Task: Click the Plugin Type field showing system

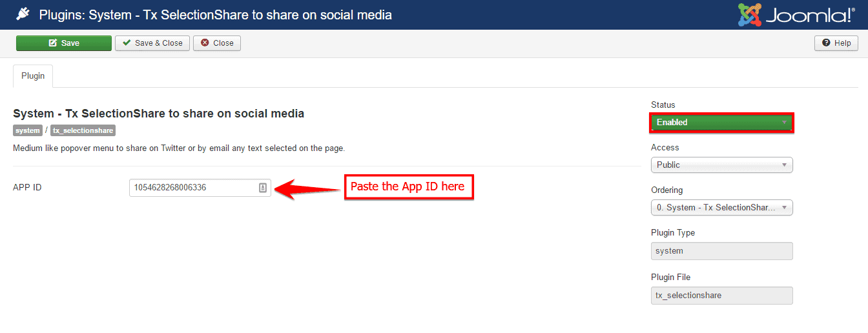Action: pyautogui.click(x=721, y=251)
